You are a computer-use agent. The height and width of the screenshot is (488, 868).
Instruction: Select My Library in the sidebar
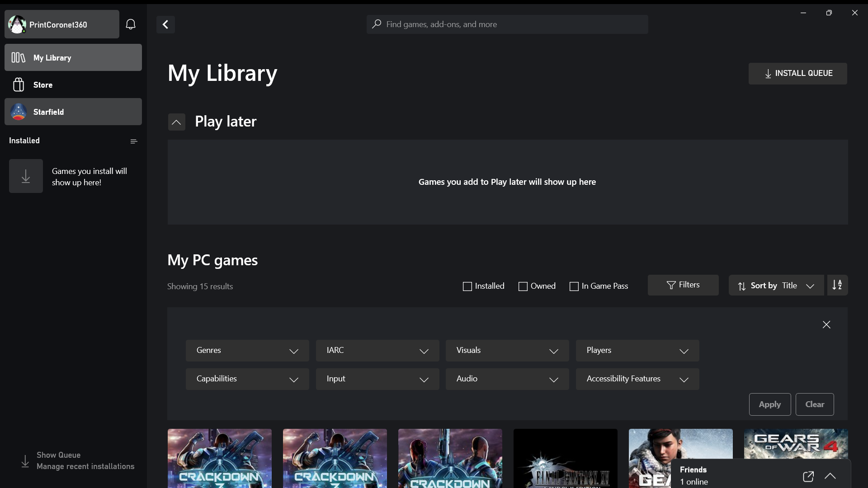pos(73,57)
